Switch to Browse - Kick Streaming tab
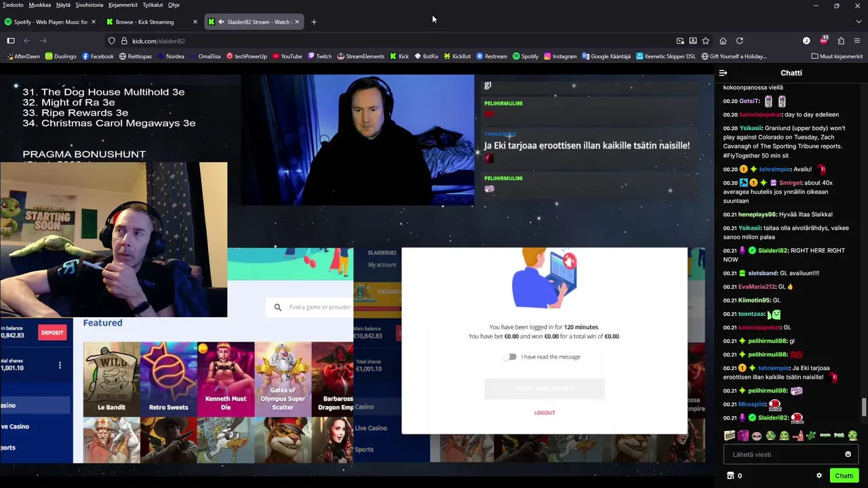 click(x=152, y=22)
